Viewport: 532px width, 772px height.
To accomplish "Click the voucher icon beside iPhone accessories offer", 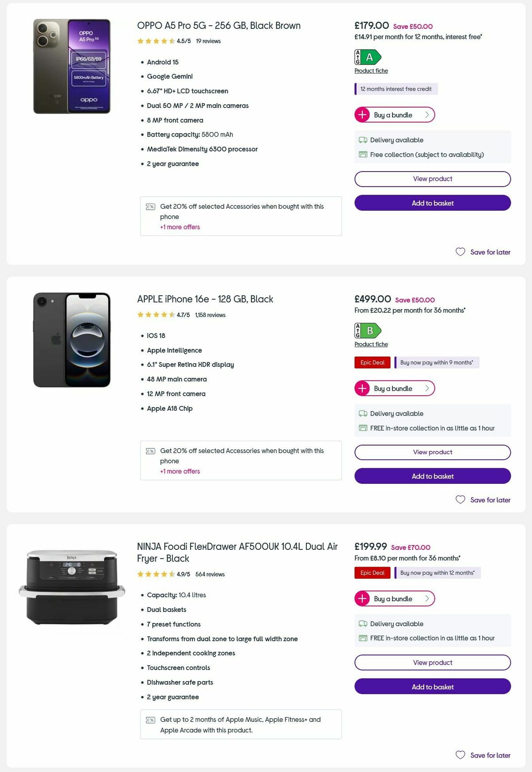I will [151, 451].
